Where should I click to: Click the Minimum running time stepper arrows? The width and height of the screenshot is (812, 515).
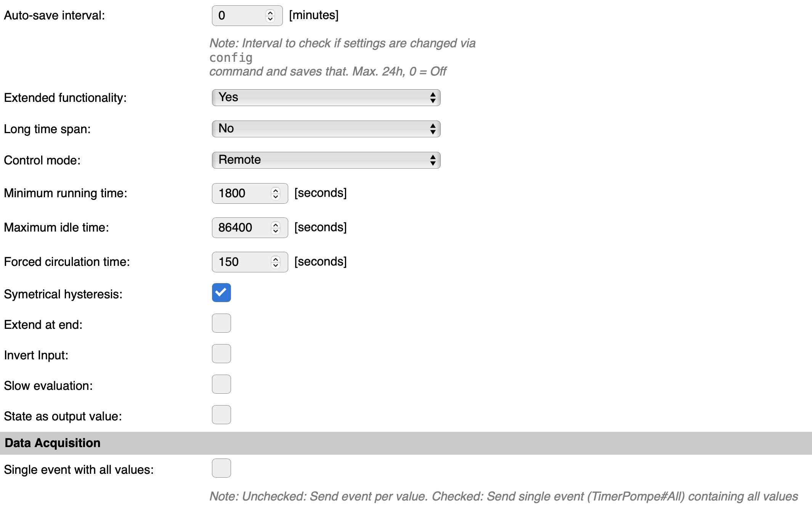point(276,193)
